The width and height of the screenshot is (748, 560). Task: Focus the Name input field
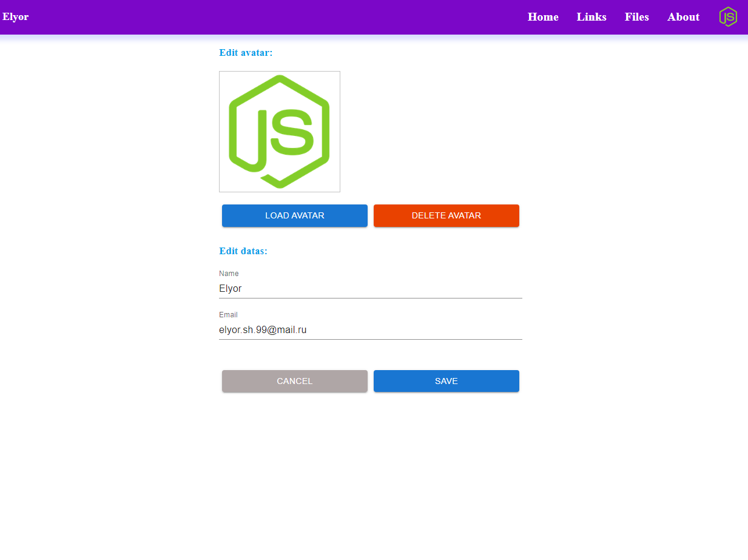coord(371,289)
